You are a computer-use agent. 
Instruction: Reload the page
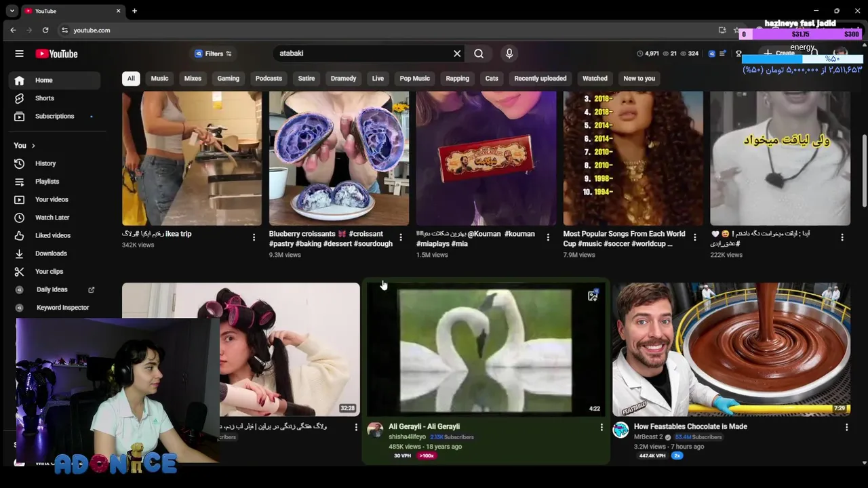point(45,30)
